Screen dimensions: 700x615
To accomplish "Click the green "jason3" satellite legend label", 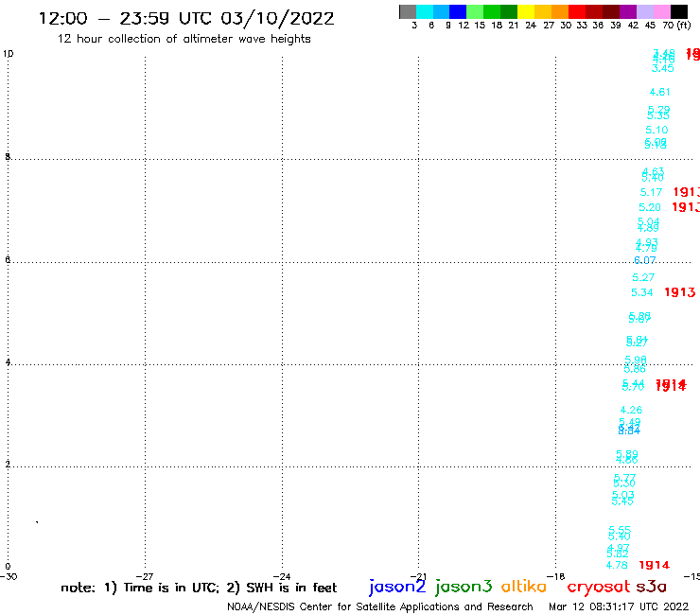I will coord(464,587).
